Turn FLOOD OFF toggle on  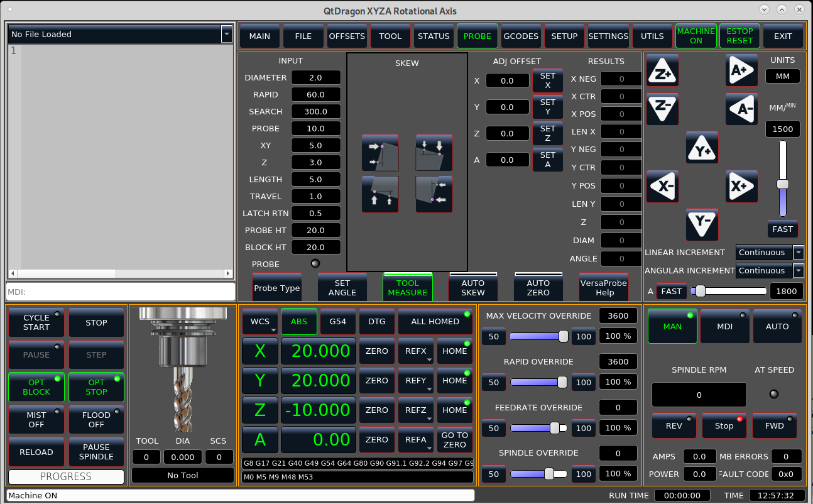click(x=96, y=420)
